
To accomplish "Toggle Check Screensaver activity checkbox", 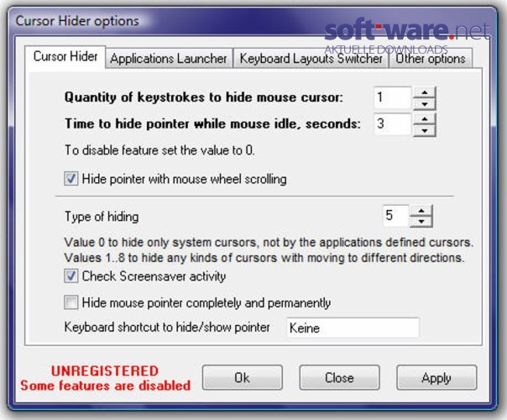I will [x=71, y=276].
